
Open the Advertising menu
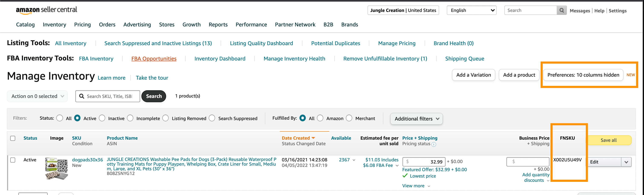(137, 24)
